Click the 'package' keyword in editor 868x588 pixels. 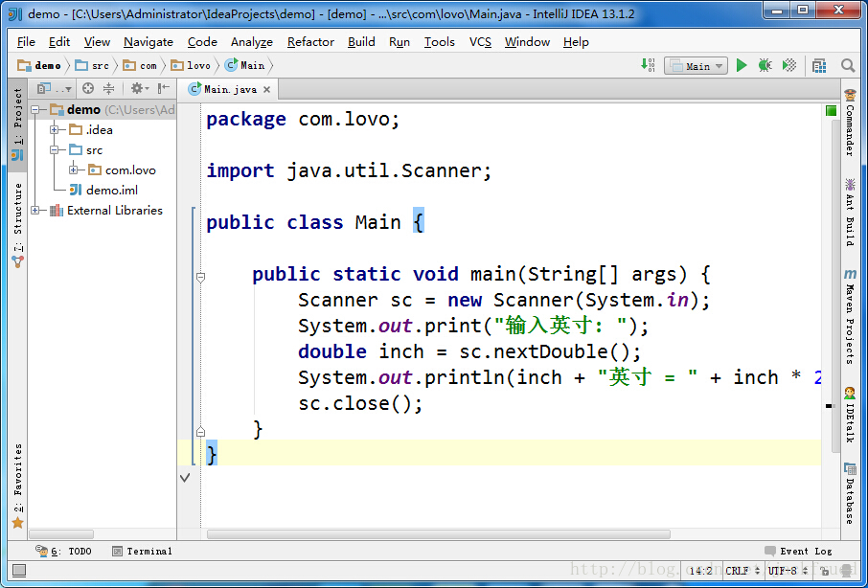(246, 120)
